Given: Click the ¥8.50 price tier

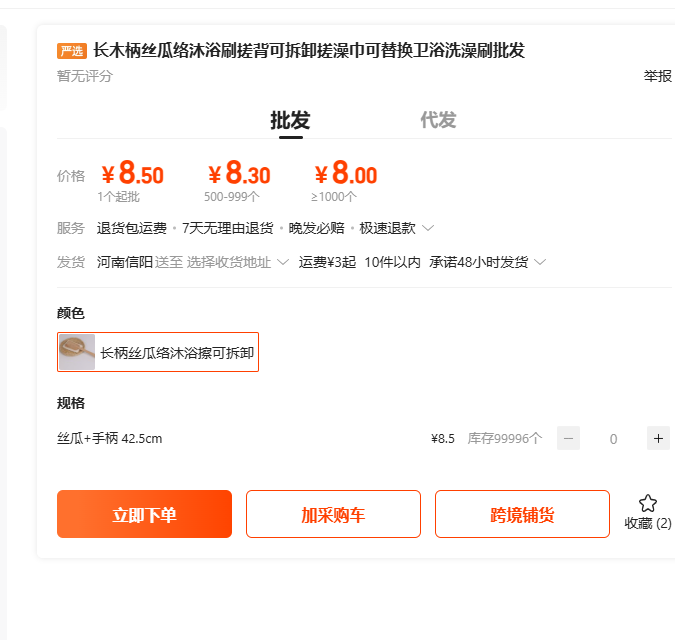Looking at the screenshot, I should pos(132,175).
